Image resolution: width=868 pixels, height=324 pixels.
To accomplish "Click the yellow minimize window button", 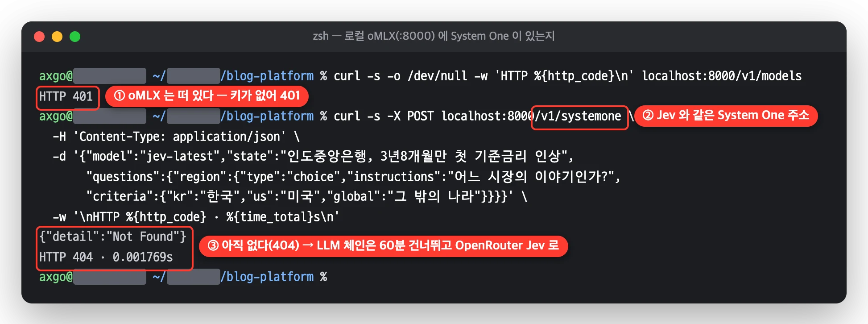I will [x=57, y=37].
